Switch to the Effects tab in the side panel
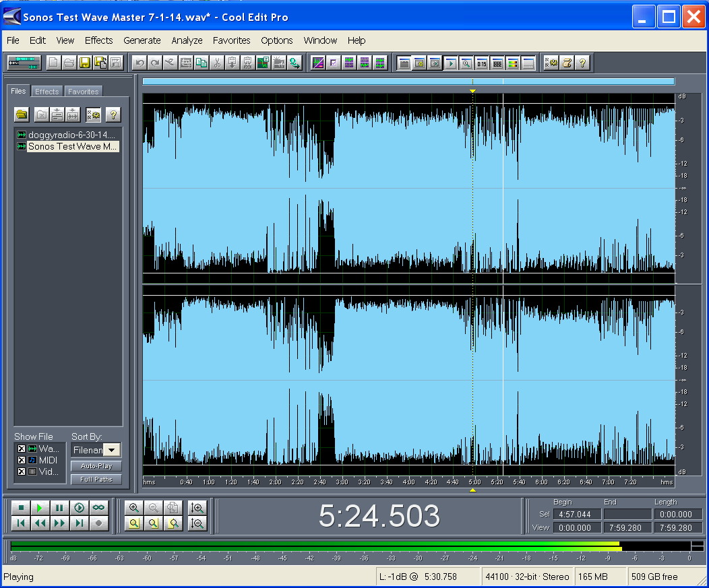Viewport: 709px width, 588px height. [x=47, y=92]
